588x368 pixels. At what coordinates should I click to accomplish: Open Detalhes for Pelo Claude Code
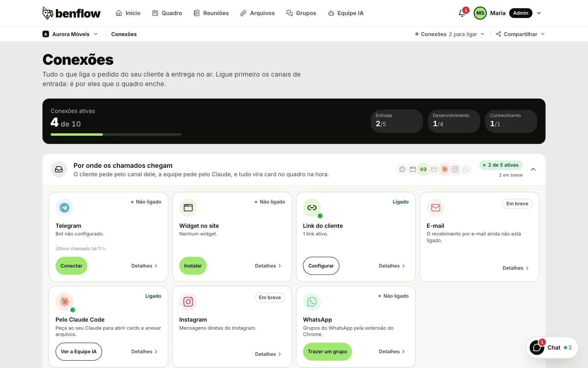[144, 351]
